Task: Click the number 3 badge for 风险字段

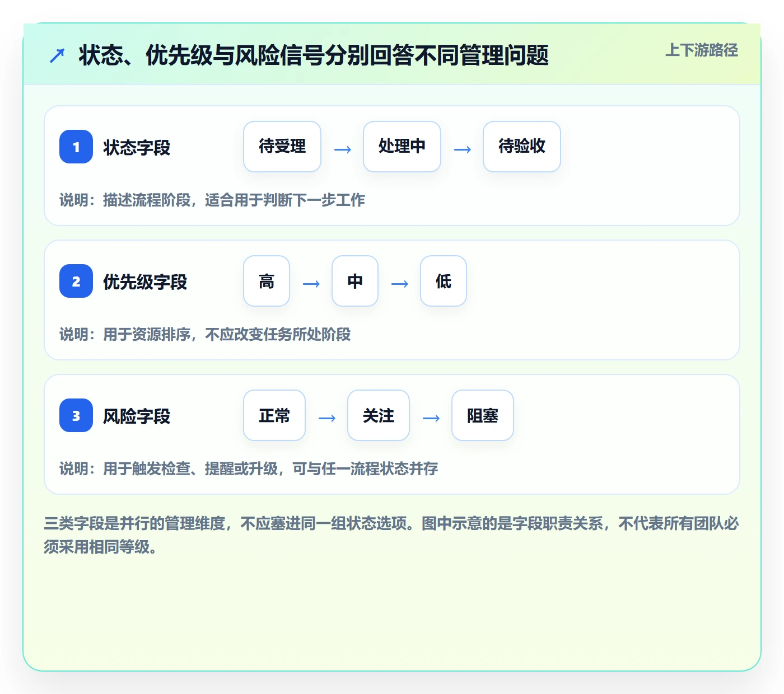Action: [76, 415]
